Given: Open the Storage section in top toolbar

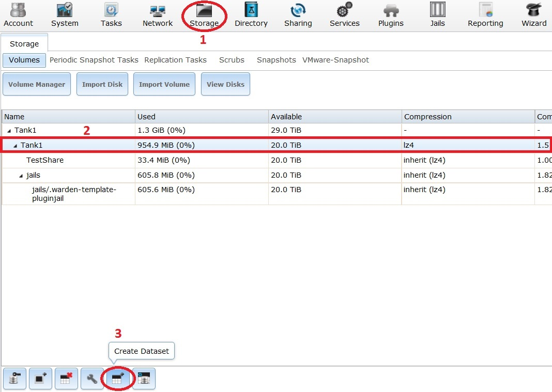Looking at the screenshot, I should pyautogui.click(x=204, y=15).
